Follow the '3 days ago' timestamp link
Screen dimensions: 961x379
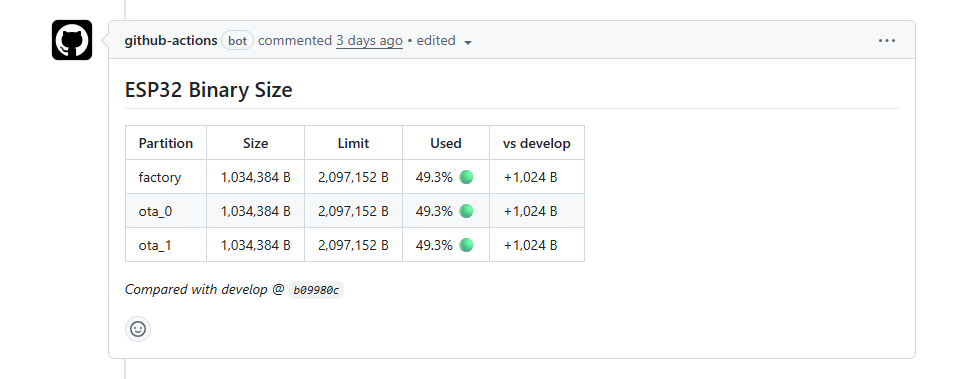[370, 40]
